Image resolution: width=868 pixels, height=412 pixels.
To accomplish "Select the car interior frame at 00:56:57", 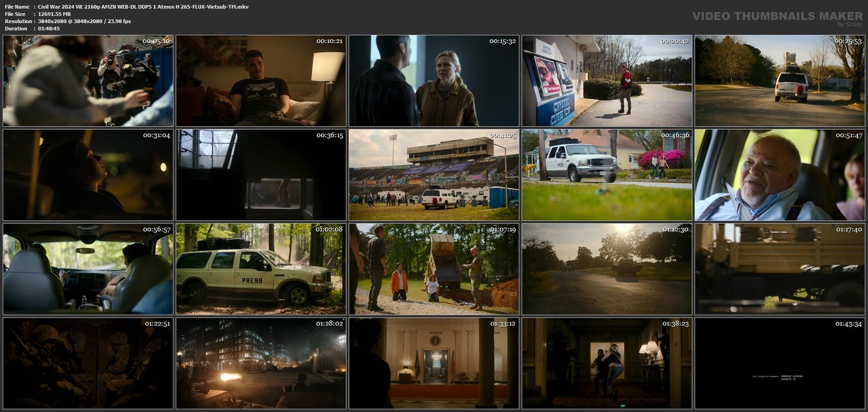I will pos(88,269).
